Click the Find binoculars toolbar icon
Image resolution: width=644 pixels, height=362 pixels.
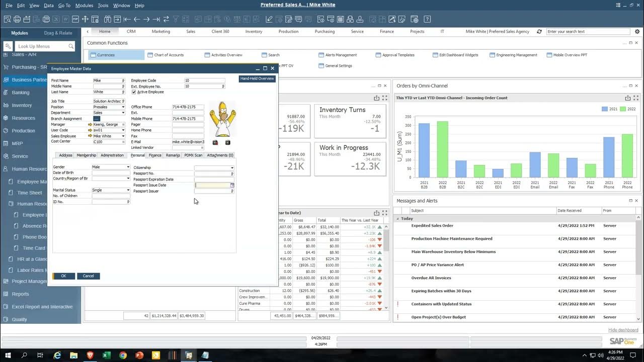[108, 19]
